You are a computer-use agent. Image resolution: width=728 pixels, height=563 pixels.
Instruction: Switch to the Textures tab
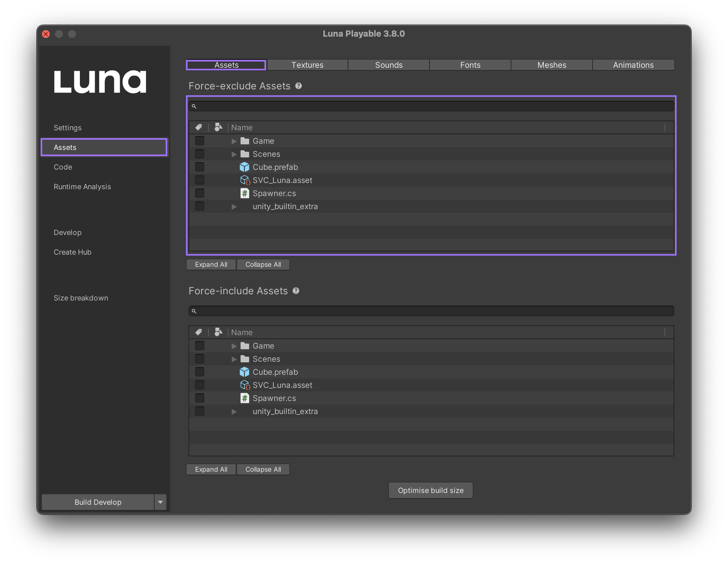[307, 65]
